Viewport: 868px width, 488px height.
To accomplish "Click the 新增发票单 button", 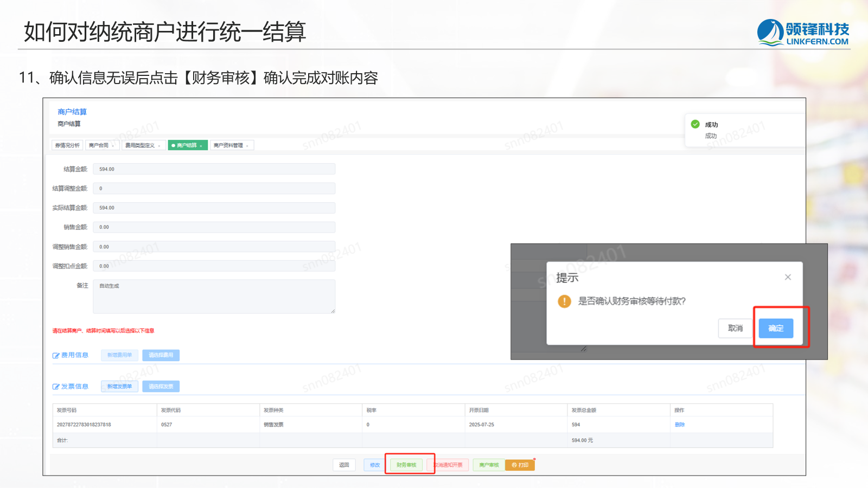I will [119, 387].
